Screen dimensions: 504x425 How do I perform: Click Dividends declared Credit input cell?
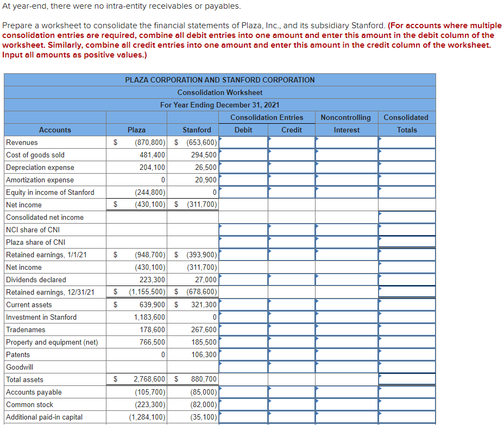pyautogui.click(x=292, y=280)
